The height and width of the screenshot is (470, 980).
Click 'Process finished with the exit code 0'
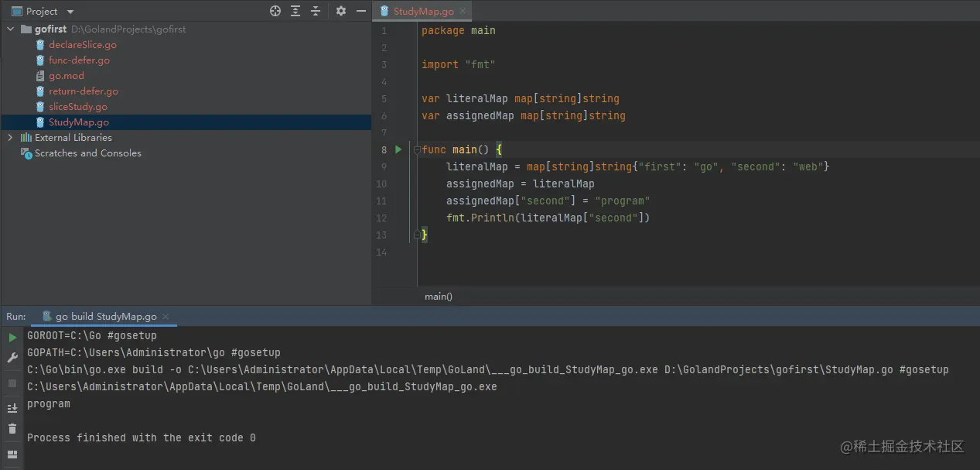tap(142, 437)
